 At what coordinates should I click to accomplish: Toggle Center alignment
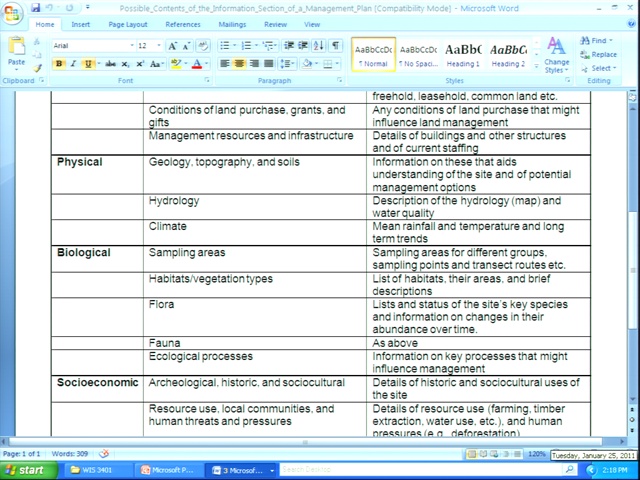(239, 64)
